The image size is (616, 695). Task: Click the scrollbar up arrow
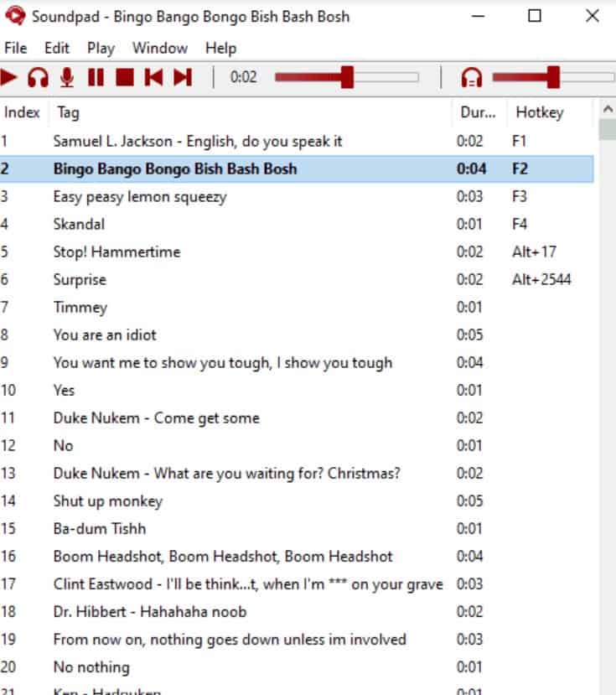(x=607, y=110)
